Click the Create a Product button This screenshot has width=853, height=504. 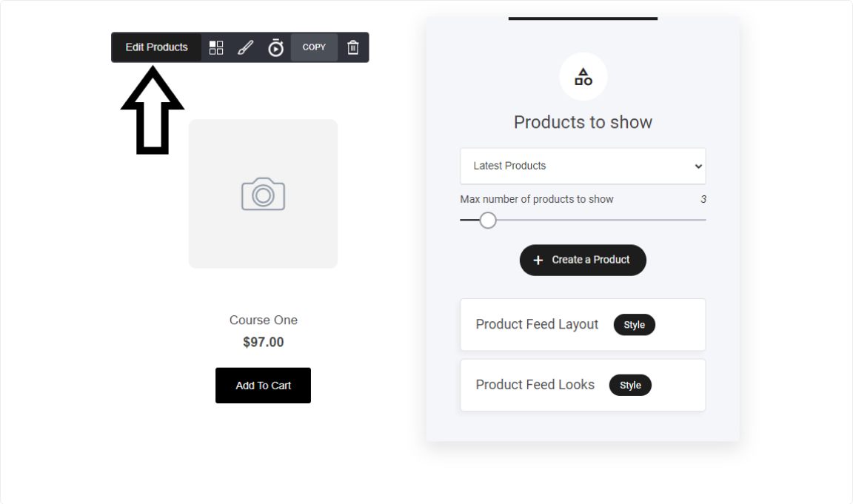click(583, 260)
